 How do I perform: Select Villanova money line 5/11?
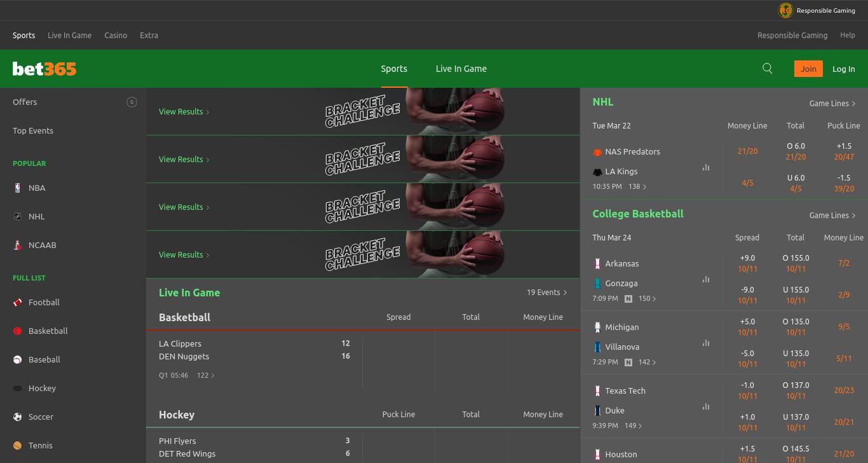pos(844,359)
